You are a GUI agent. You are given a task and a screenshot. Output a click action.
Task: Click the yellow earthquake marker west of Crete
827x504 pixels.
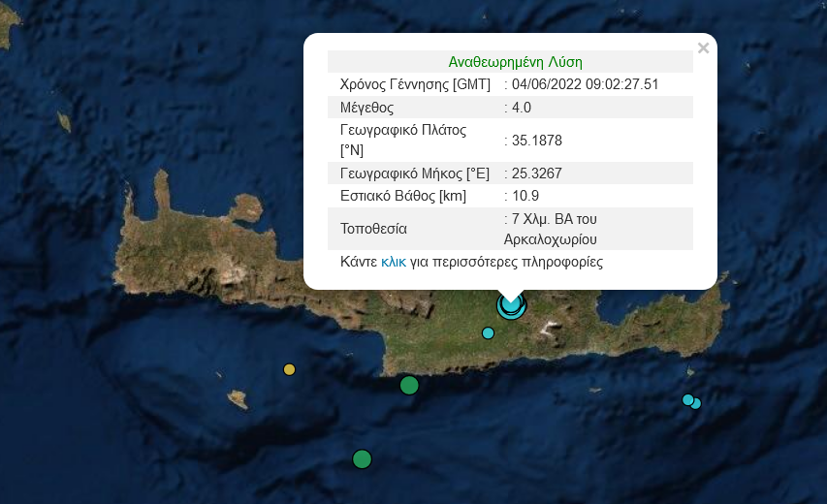(x=289, y=369)
